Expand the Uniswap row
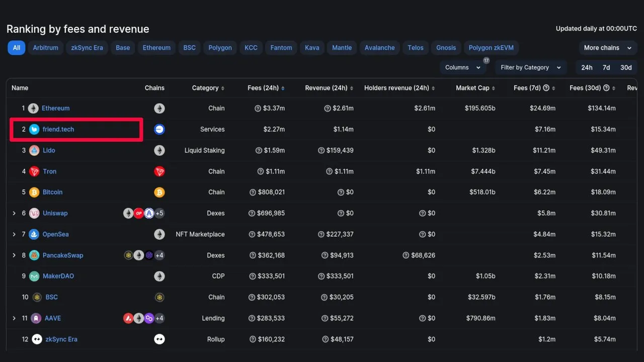Screen dimensions: 644x362 click(x=14, y=213)
